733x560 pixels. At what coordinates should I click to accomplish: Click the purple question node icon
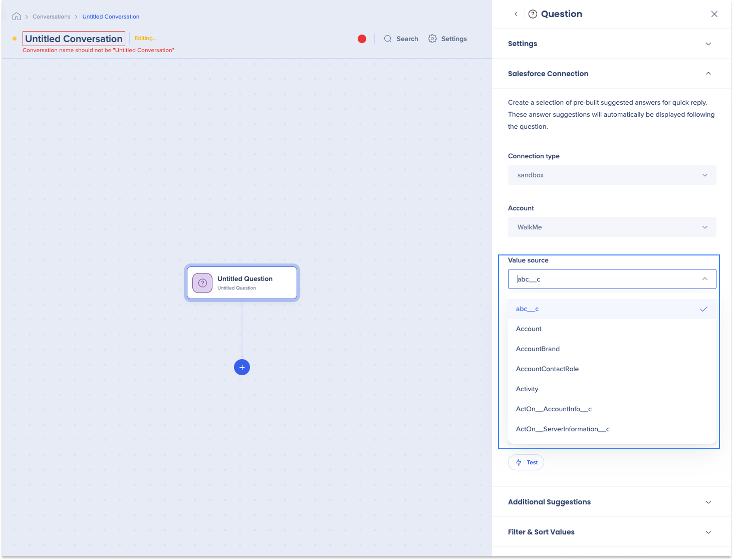click(x=202, y=283)
